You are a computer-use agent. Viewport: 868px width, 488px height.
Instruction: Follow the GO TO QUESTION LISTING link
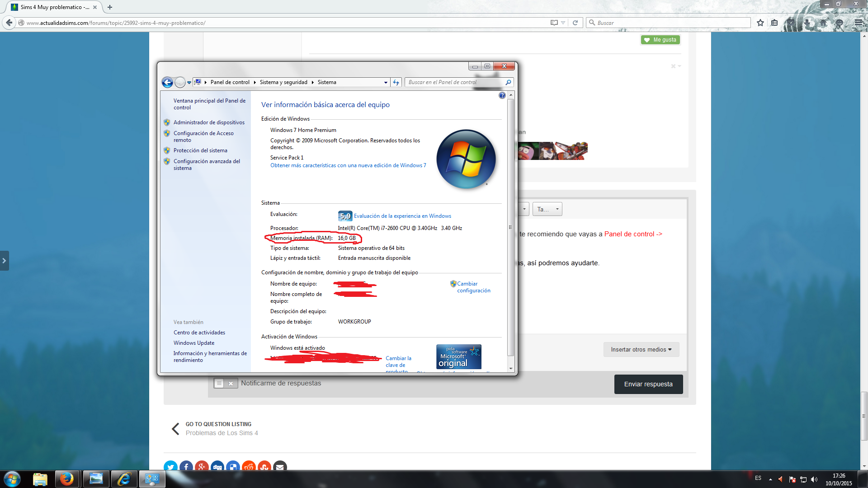point(218,424)
